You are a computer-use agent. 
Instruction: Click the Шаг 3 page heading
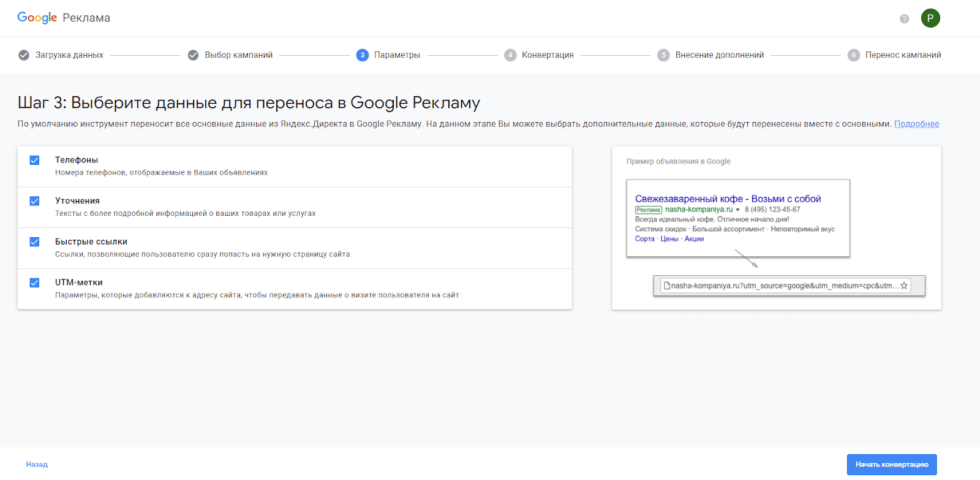(249, 102)
